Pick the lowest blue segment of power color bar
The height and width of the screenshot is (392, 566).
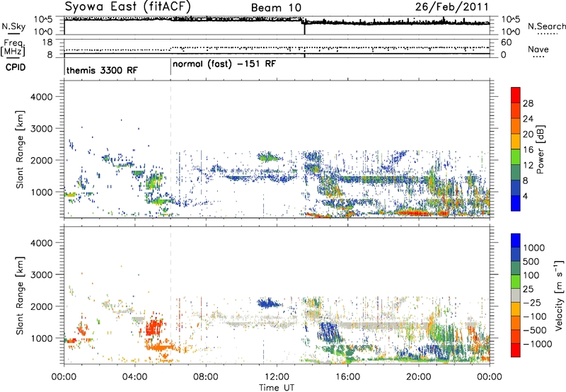pos(516,204)
